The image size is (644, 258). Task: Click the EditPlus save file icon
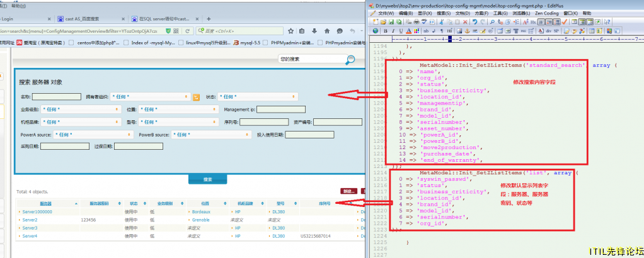pyautogui.click(x=391, y=22)
